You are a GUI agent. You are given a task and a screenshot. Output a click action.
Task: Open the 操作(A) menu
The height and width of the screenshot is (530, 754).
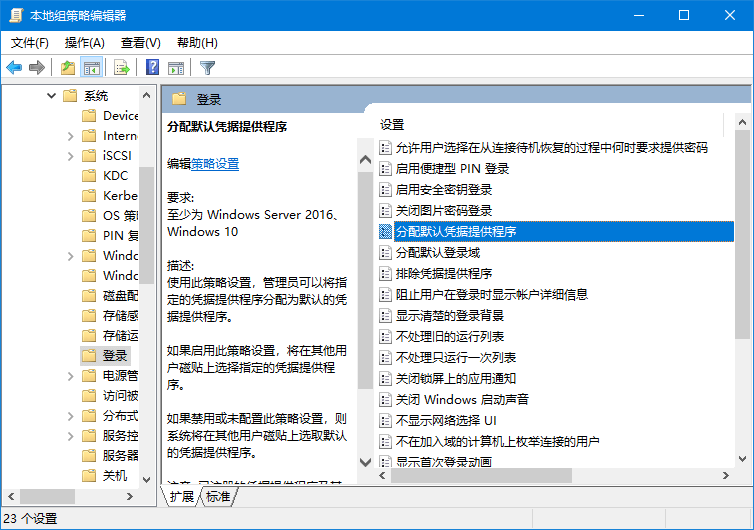coord(84,43)
